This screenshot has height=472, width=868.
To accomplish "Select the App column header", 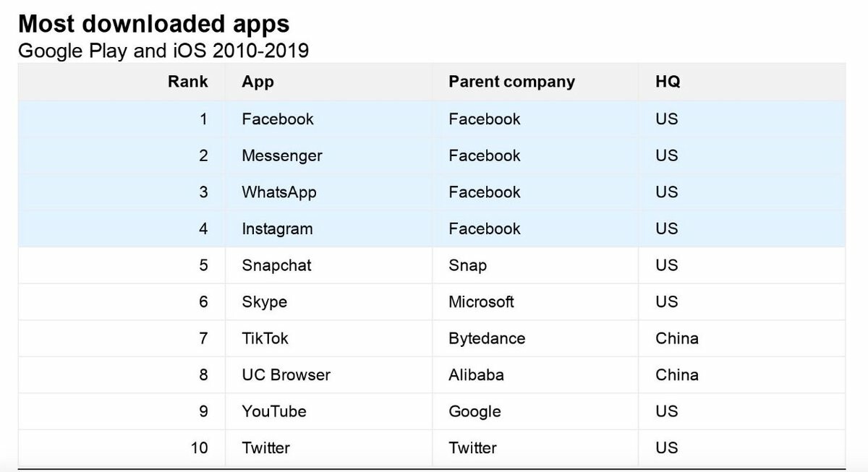I will click(x=258, y=82).
